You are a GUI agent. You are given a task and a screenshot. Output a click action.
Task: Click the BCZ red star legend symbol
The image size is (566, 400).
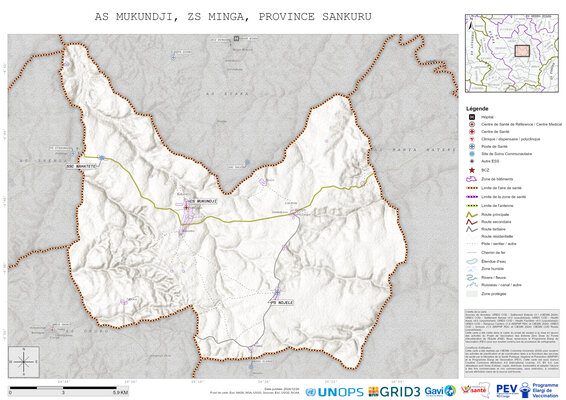[471, 170]
